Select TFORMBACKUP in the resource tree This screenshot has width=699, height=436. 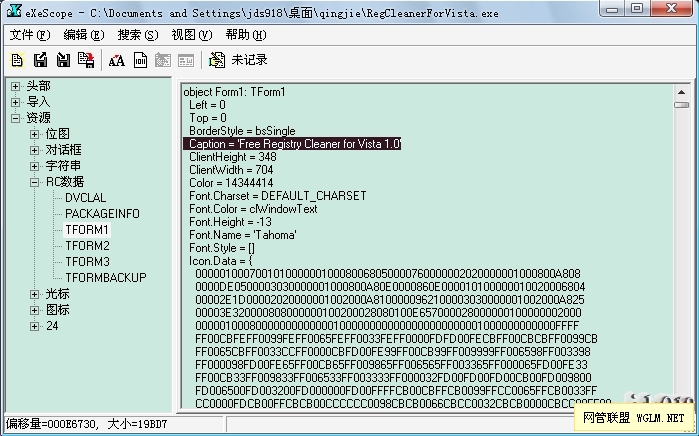106,278
